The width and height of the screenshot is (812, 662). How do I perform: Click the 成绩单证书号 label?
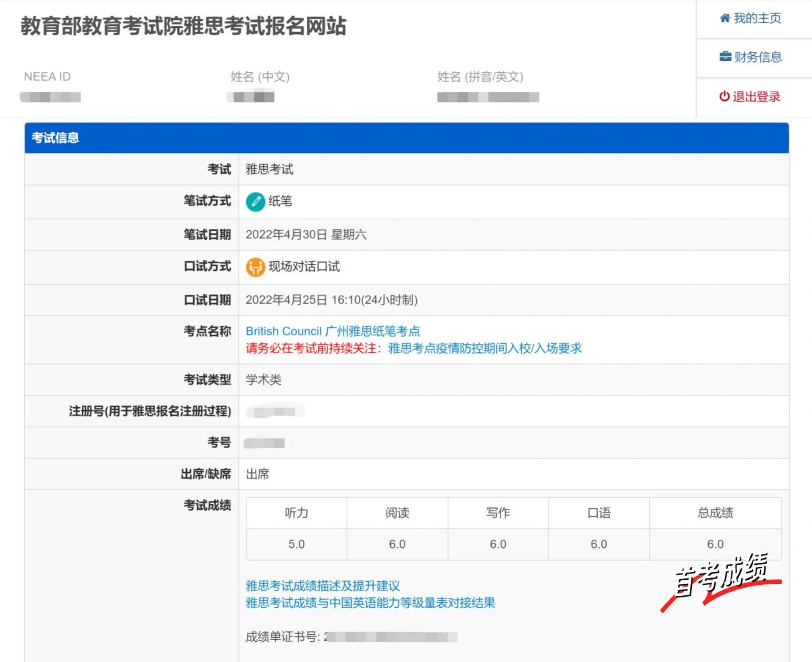[x=283, y=637]
